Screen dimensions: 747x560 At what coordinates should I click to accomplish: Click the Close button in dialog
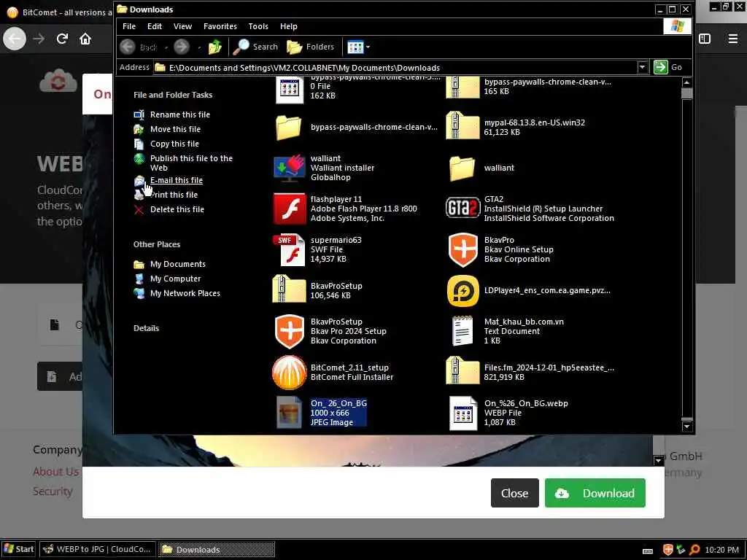(514, 493)
